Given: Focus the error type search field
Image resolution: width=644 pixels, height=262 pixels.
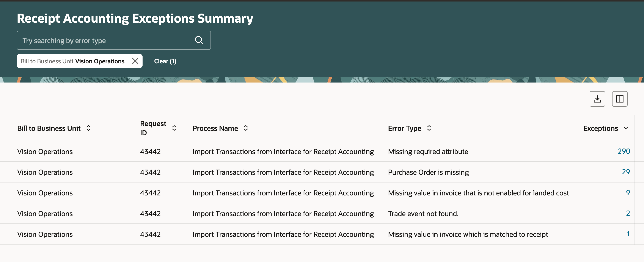Looking at the screenshot, I should 105,41.
